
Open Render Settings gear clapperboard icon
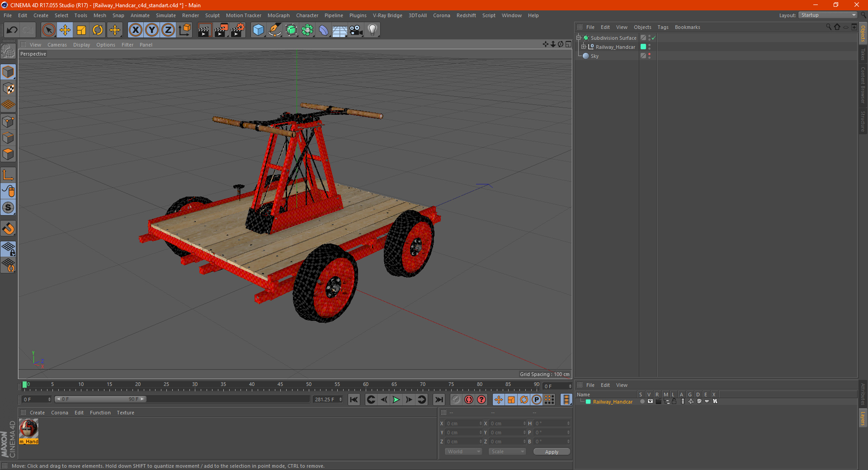point(238,30)
